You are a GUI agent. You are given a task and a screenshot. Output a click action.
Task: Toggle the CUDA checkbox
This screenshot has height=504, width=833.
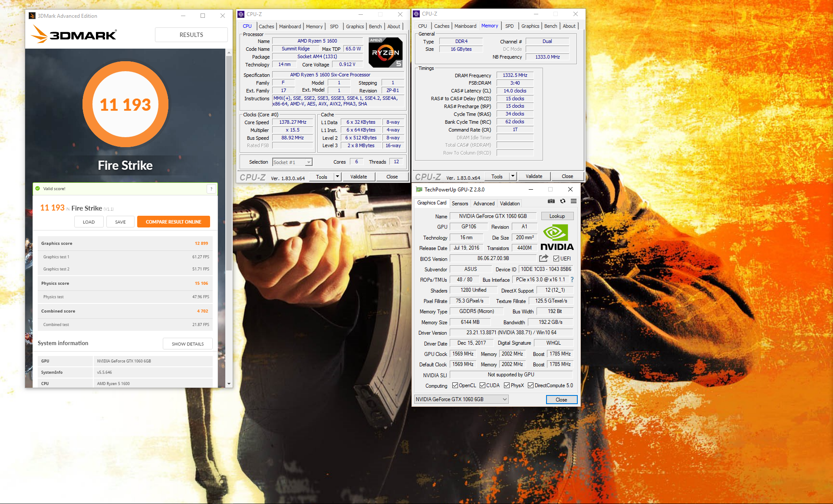(x=482, y=385)
